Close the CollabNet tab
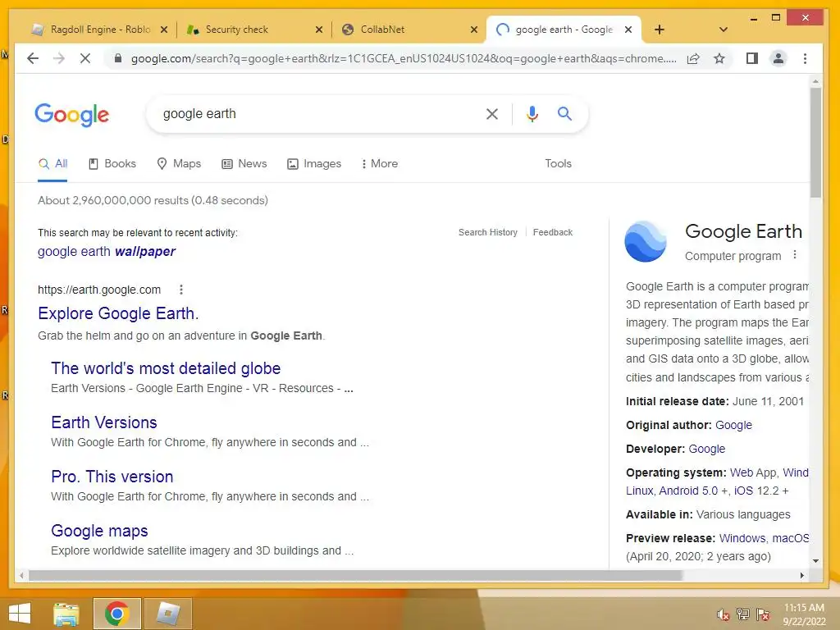 tap(473, 30)
